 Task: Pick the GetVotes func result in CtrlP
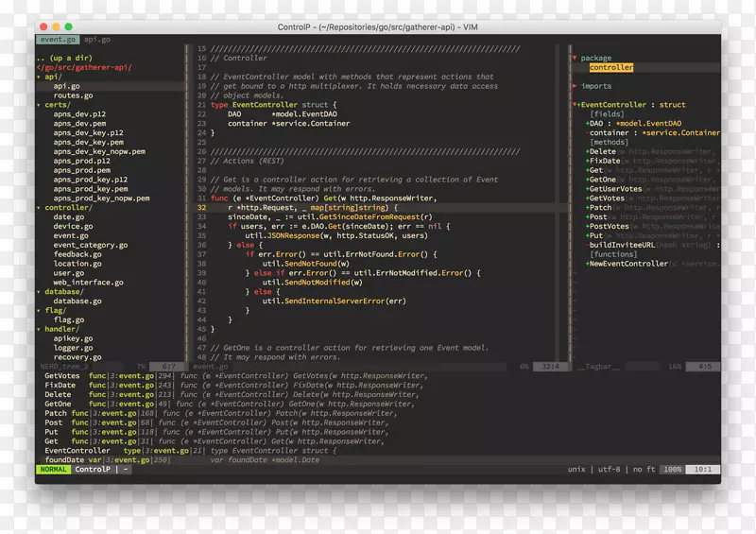coord(60,376)
